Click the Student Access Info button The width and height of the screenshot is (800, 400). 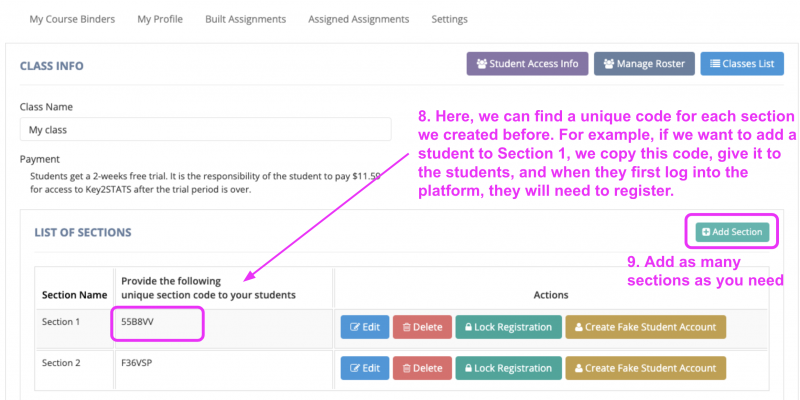point(527,64)
